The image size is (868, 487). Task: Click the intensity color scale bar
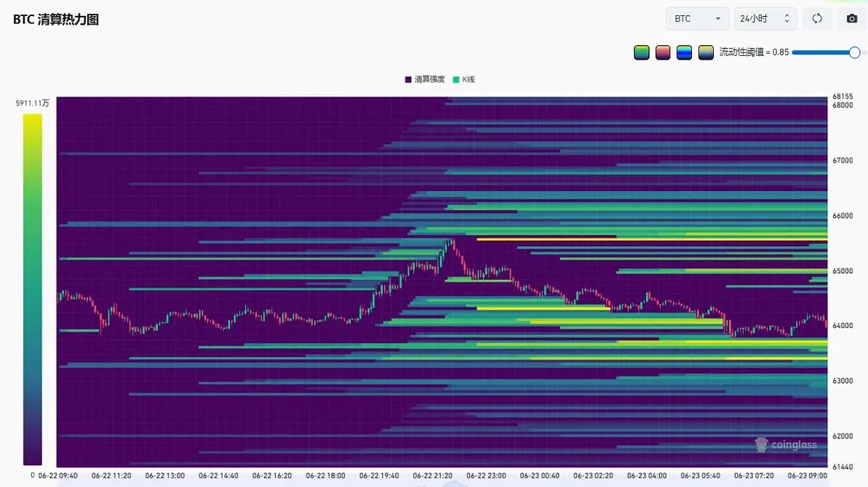click(33, 289)
